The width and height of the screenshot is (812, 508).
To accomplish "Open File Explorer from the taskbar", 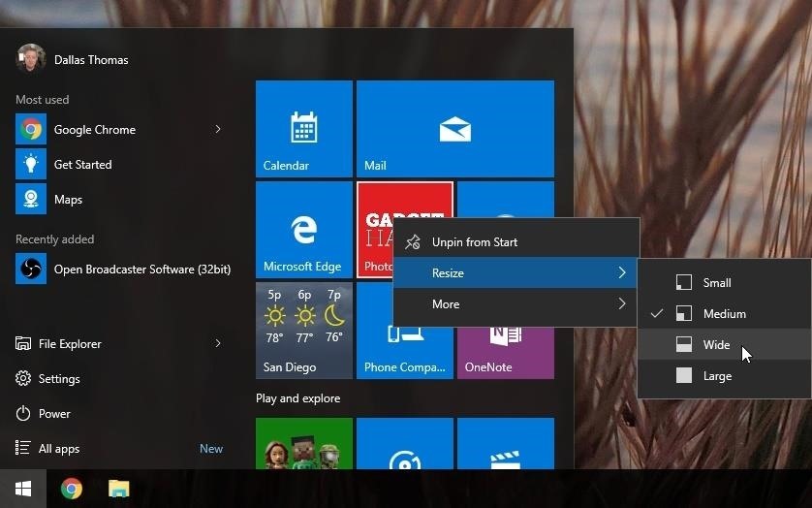I will pos(118,489).
